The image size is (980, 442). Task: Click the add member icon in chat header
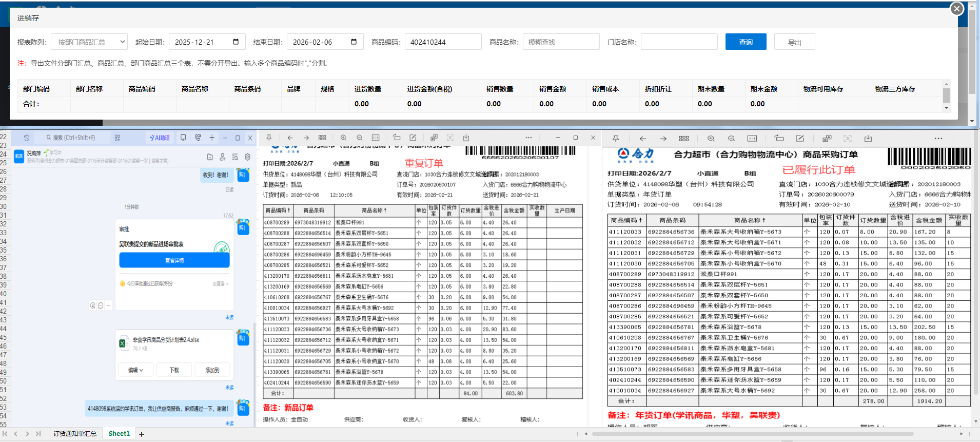point(222,157)
